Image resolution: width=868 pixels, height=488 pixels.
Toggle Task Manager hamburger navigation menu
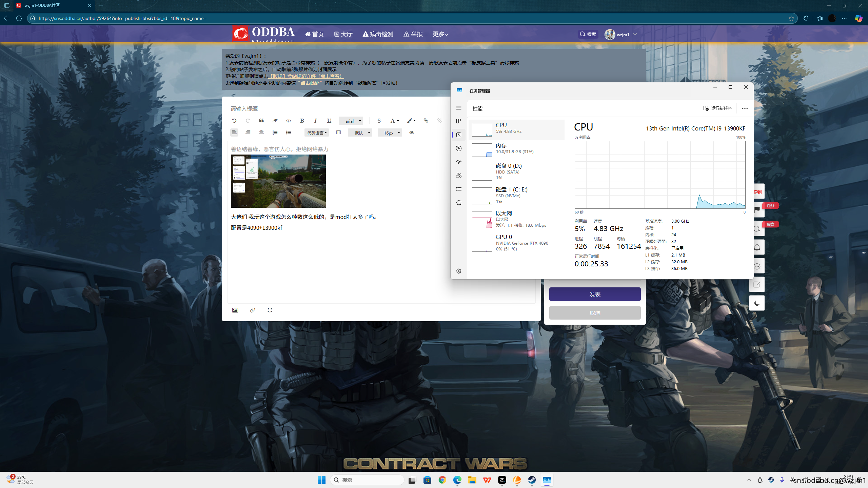(x=459, y=108)
